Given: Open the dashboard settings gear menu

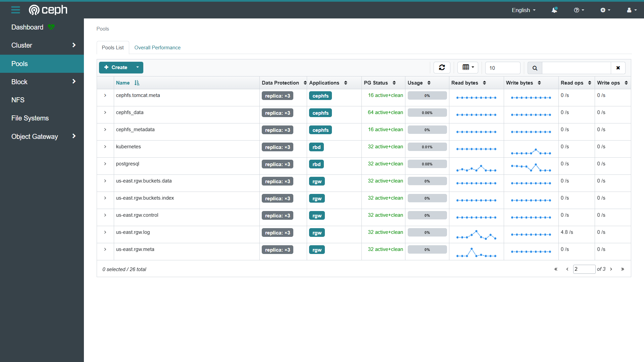Looking at the screenshot, I should (x=605, y=10).
